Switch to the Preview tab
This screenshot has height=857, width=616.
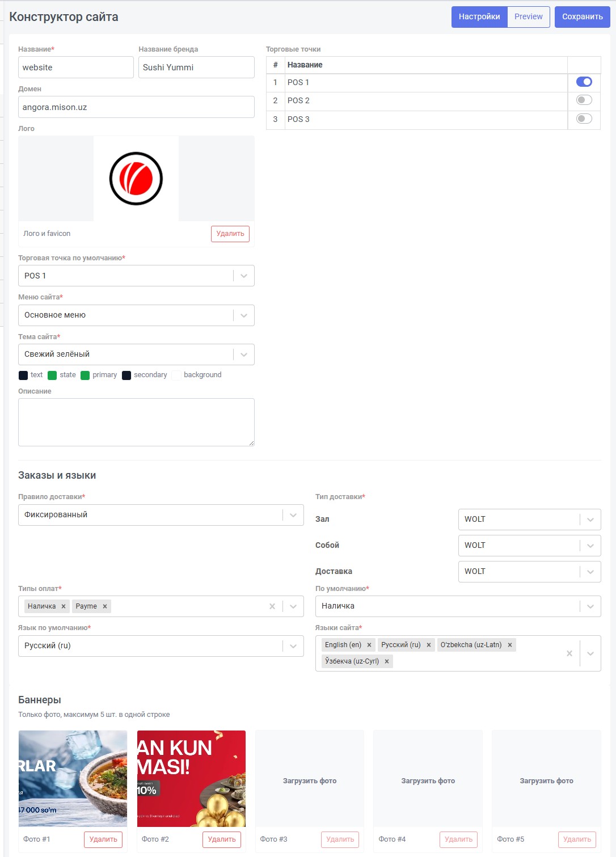click(x=529, y=17)
